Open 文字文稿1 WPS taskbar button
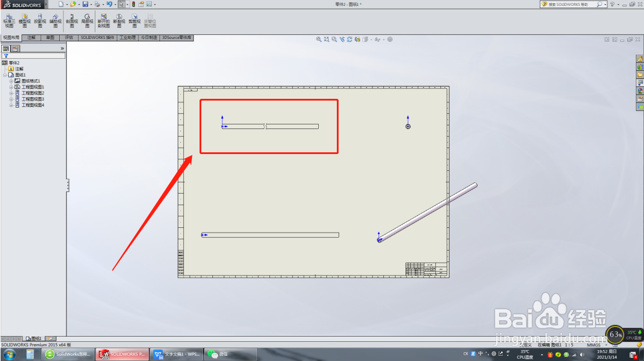644x361 pixels. pos(177,354)
